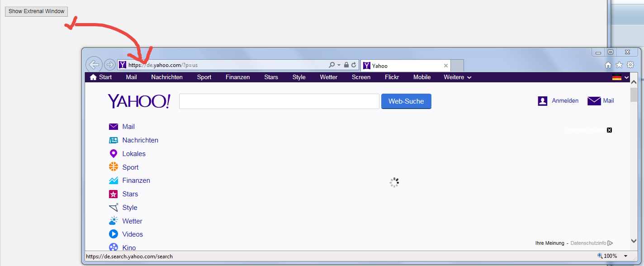
Task: Click the Yahoo! logo
Action: [x=139, y=101]
